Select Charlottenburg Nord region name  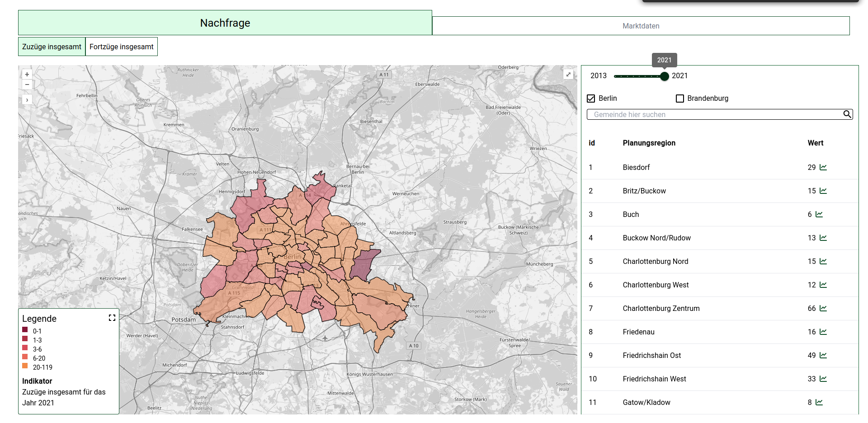656,261
